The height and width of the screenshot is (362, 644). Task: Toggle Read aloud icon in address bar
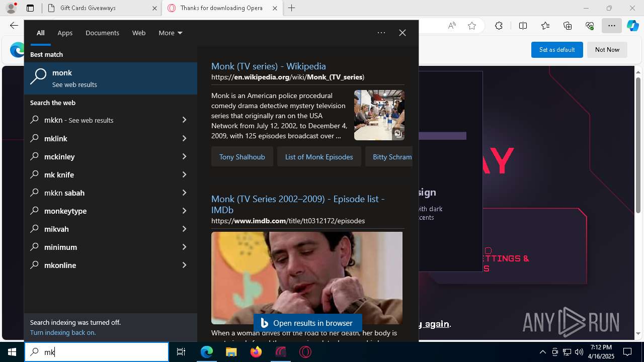coord(452,26)
